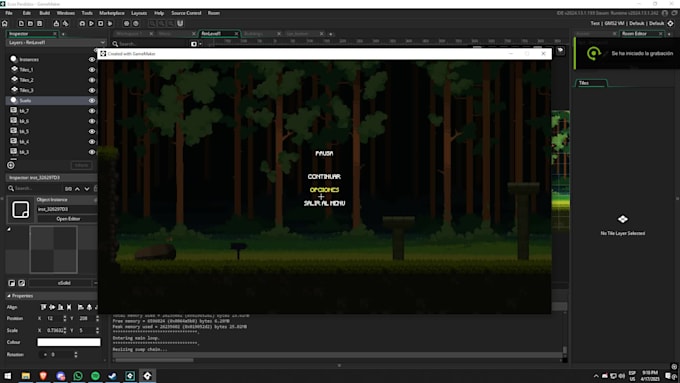The height and width of the screenshot is (383, 680).
Task: Open the Windows Start menu
Action: point(7,376)
